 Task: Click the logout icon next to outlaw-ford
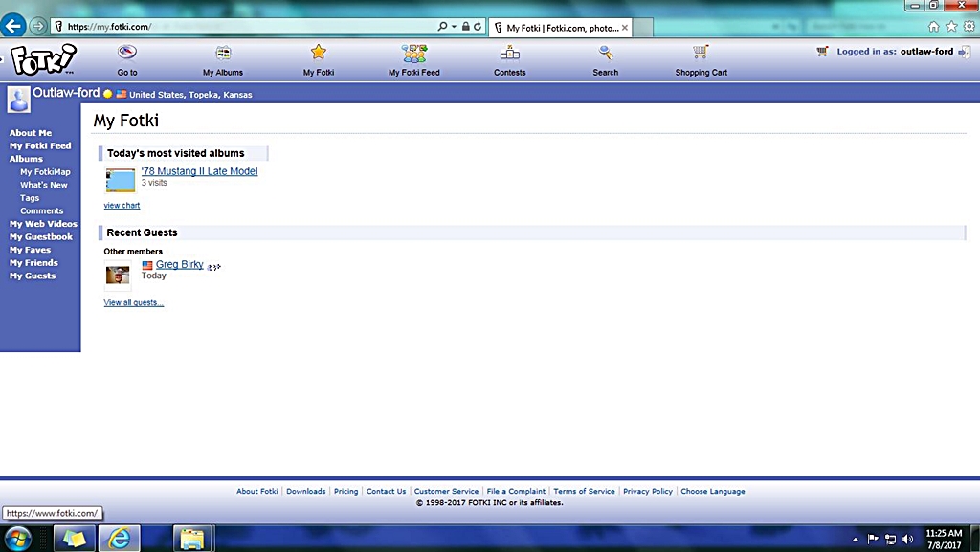pyautogui.click(x=965, y=52)
